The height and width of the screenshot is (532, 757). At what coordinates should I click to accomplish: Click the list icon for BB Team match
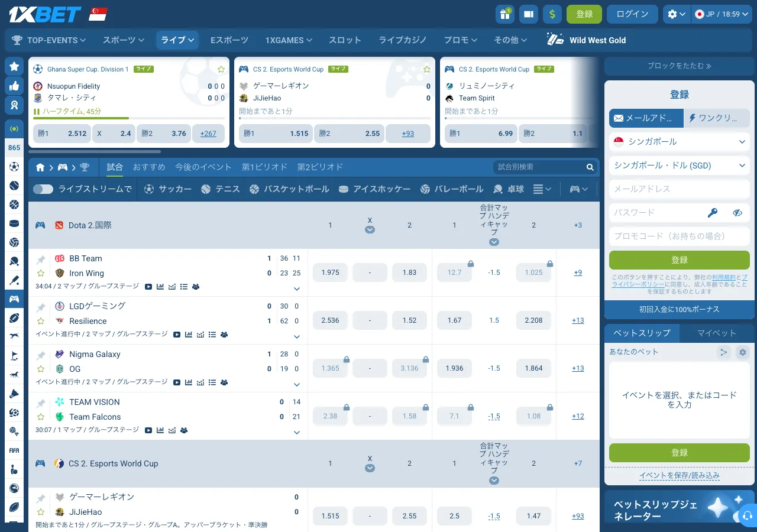(183, 287)
